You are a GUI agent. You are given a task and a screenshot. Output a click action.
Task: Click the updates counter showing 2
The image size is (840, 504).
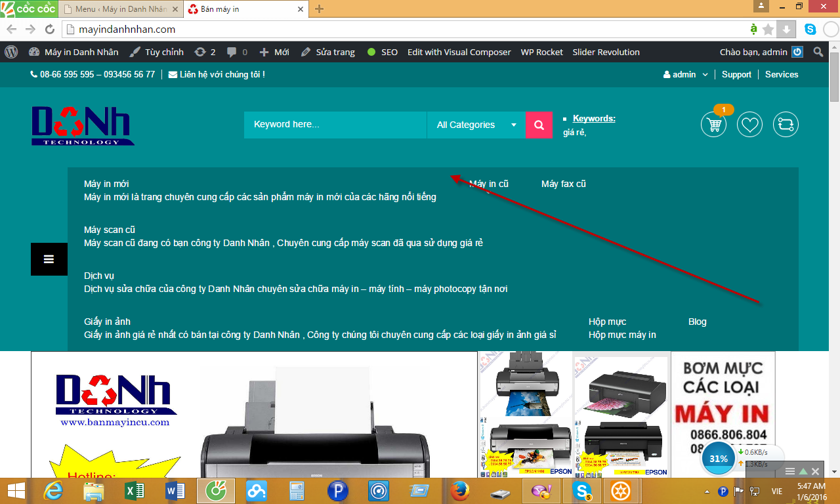coord(205,52)
